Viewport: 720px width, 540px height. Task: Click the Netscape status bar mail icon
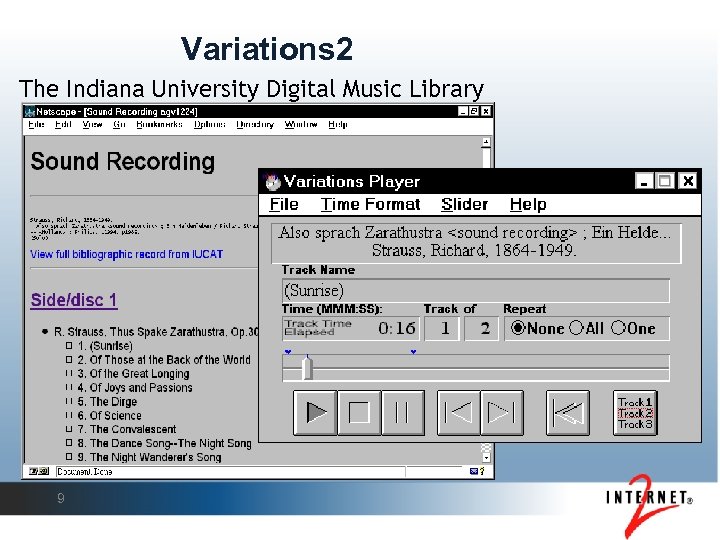pos(474,471)
